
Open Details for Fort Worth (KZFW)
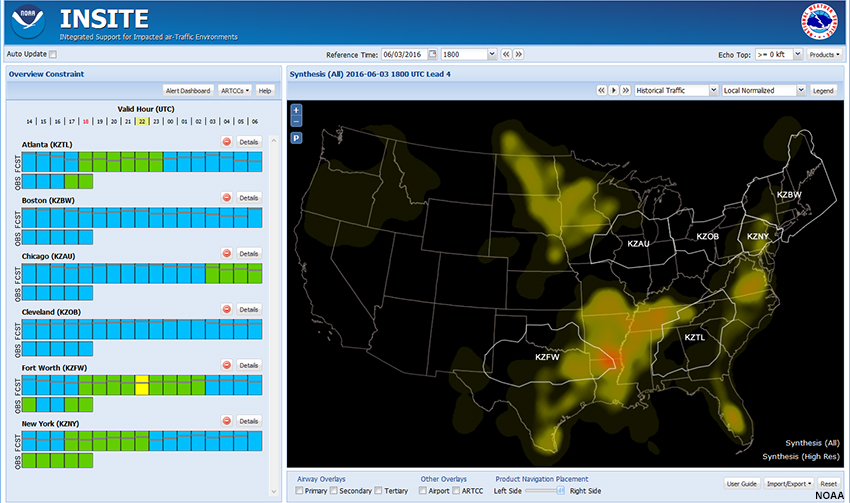pyautogui.click(x=249, y=365)
